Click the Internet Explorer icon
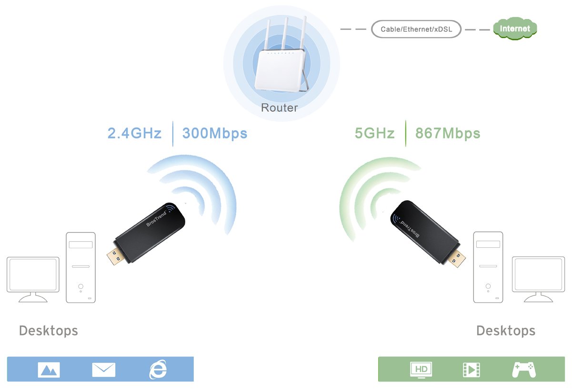The height and width of the screenshot is (392, 572). 158,369
